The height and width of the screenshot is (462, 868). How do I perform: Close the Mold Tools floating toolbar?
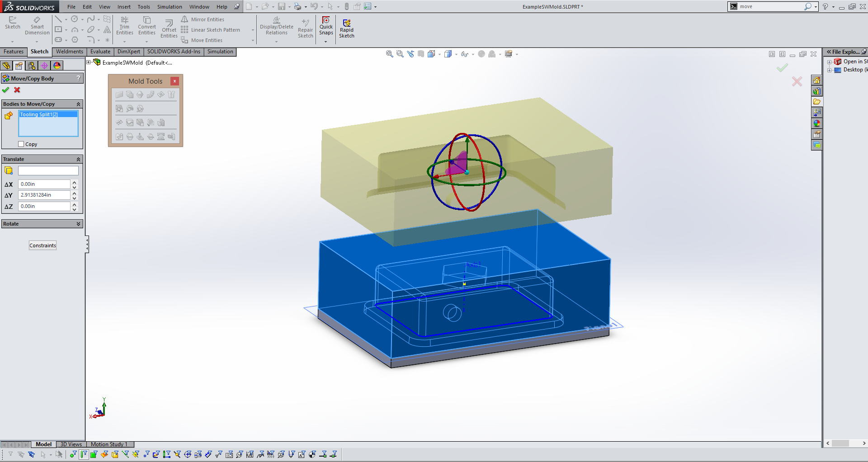click(175, 81)
